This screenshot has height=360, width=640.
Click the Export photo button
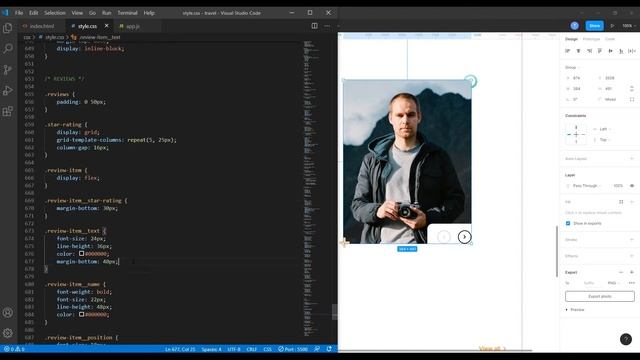coord(600,296)
